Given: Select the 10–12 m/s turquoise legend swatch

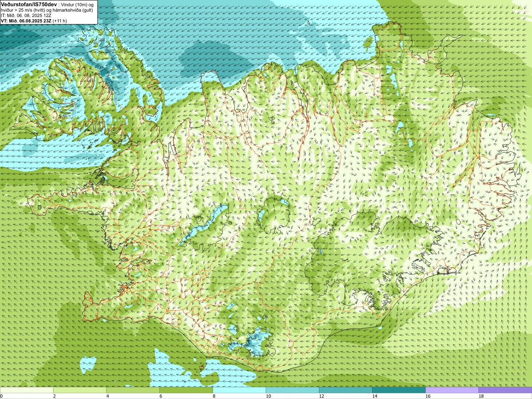Looking at the screenshot, I should (293, 390).
